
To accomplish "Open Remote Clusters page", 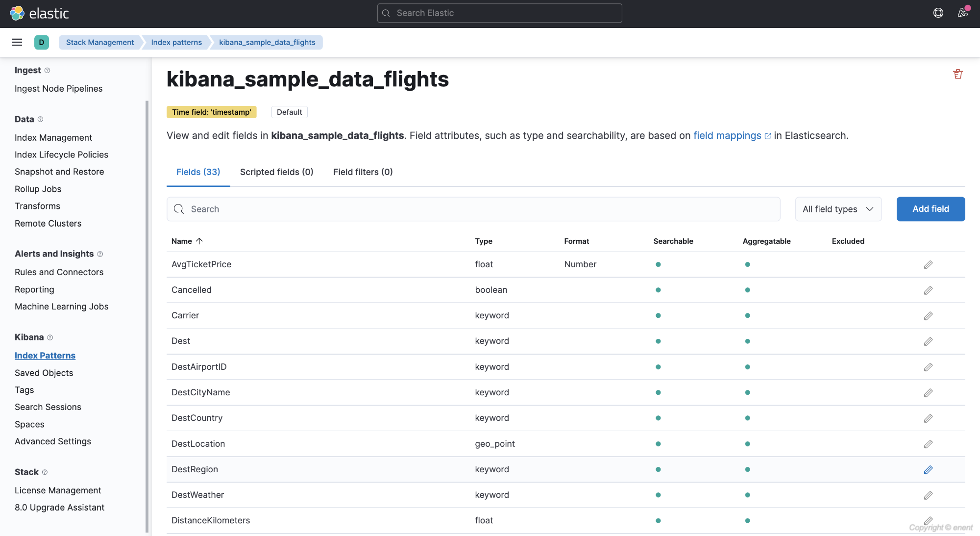I will [48, 223].
